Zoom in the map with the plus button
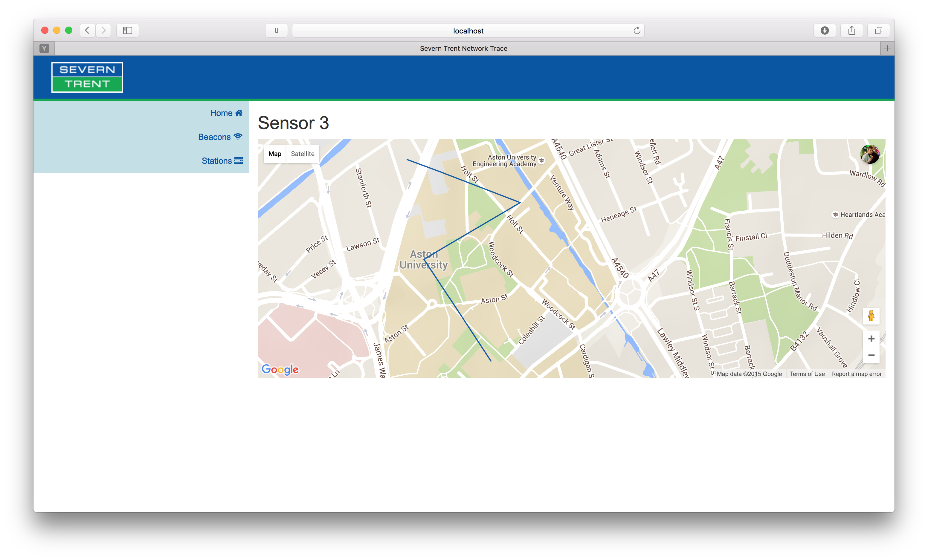This screenshot has width=928, height=560. pos(871,339)
